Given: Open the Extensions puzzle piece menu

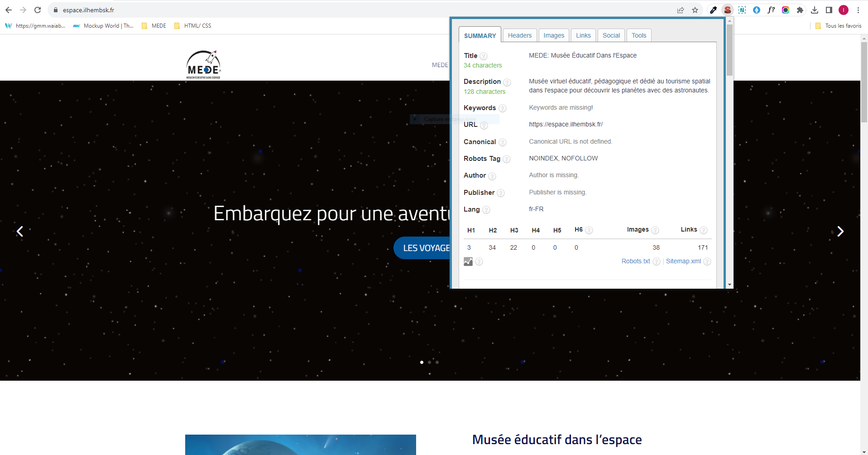Looking at the screenshot, I should click(x=800, y=10).
